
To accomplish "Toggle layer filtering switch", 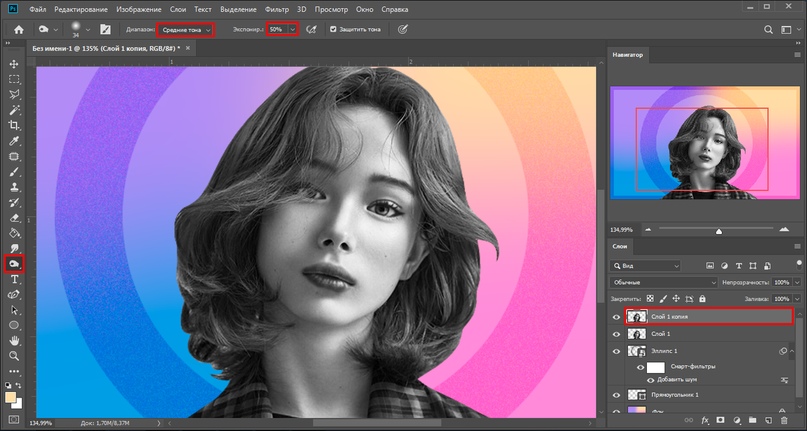I will pyautogui.click(x=798, y=264).
